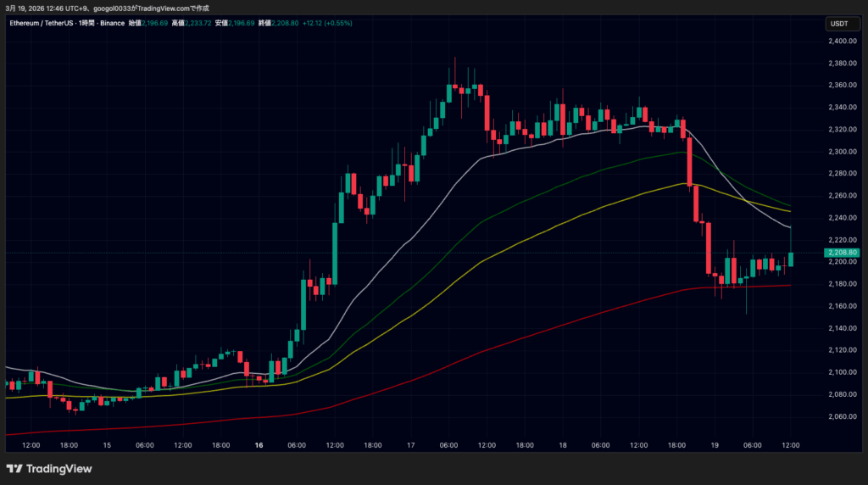This screenshot has height=485, width=868.
Task: Click the 15 date marker on time axis
Action: point(107,445)
